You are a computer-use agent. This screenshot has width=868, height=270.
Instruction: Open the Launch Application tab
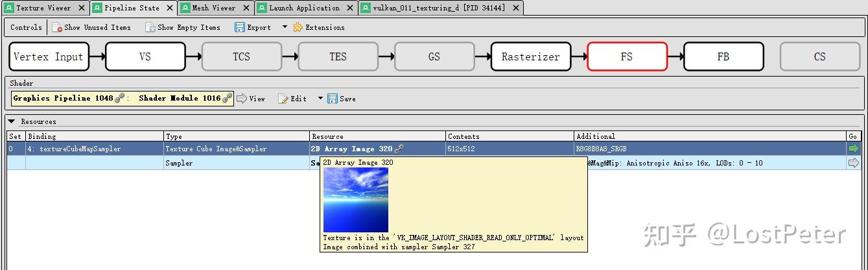point(304,8)
